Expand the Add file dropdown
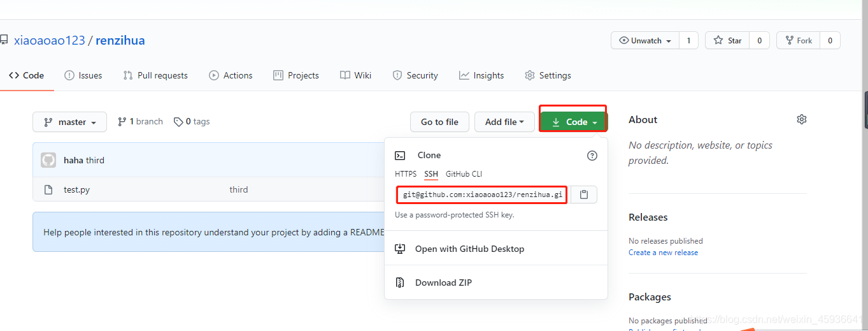Screen dimensions: 868x331 coord(504,122)
